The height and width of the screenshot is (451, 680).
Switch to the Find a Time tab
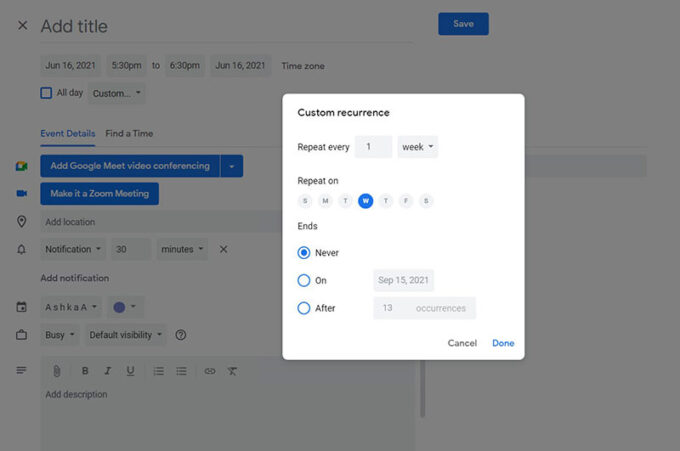pos(129,133)
